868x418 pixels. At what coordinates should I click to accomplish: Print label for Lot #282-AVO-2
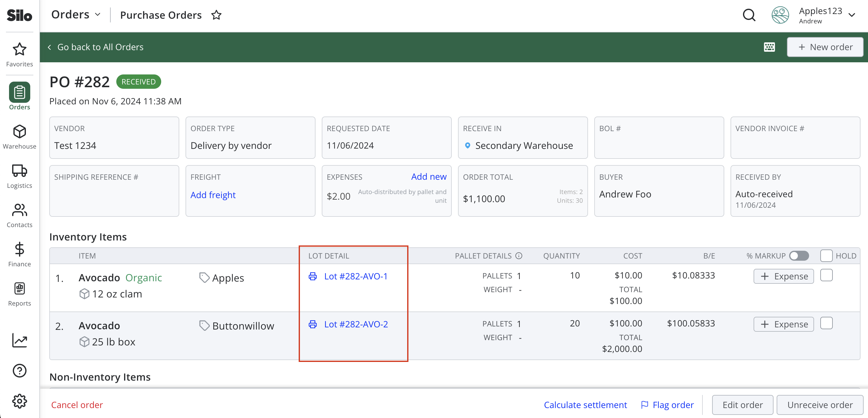point(313,324)
